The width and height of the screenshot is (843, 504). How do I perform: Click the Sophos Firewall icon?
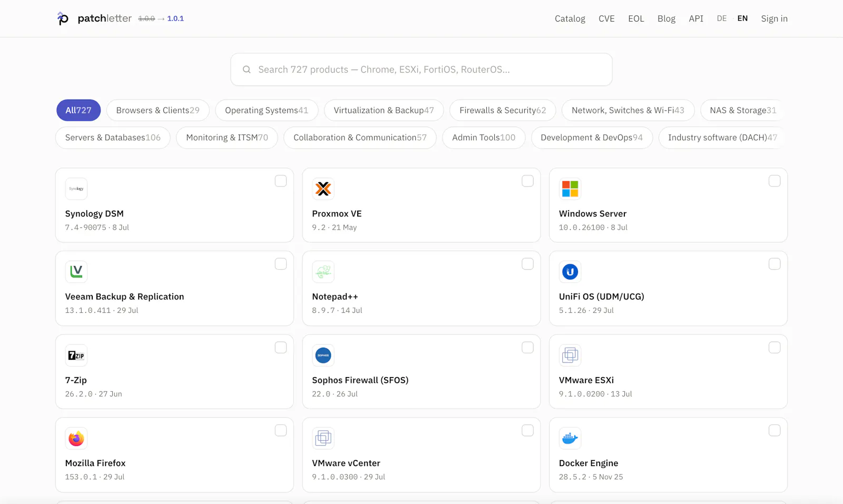[323, 355]
